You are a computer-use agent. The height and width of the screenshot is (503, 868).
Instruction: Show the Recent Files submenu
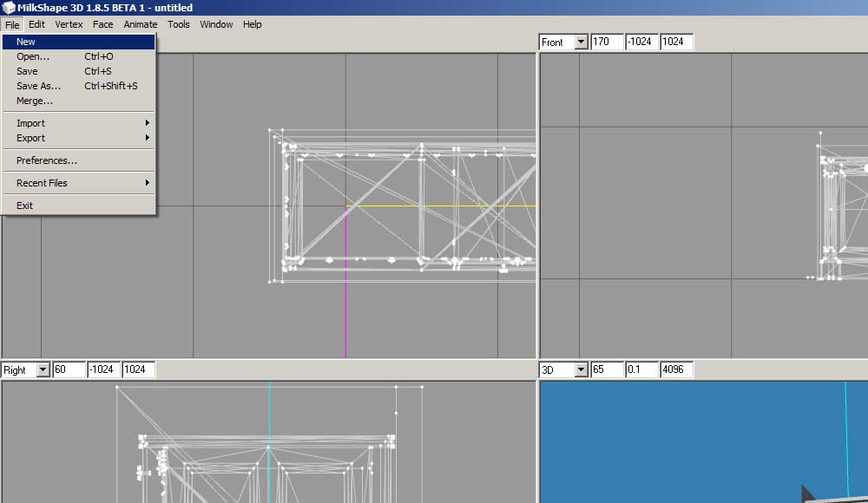(42, 183)
